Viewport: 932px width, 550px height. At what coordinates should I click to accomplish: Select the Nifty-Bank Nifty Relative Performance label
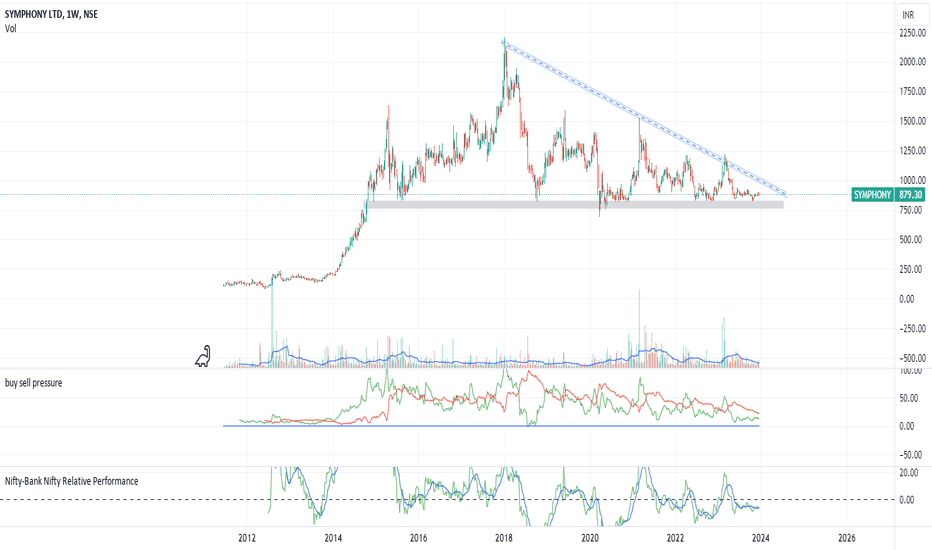click(71, 481)
